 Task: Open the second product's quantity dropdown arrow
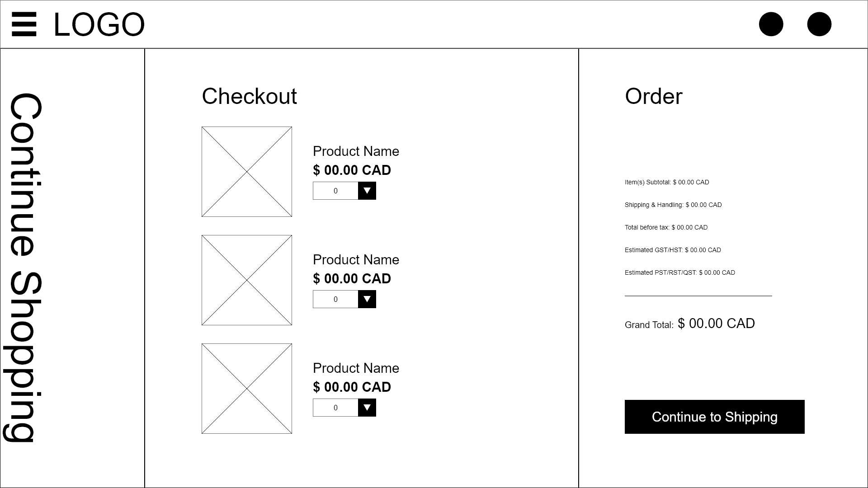367,299
